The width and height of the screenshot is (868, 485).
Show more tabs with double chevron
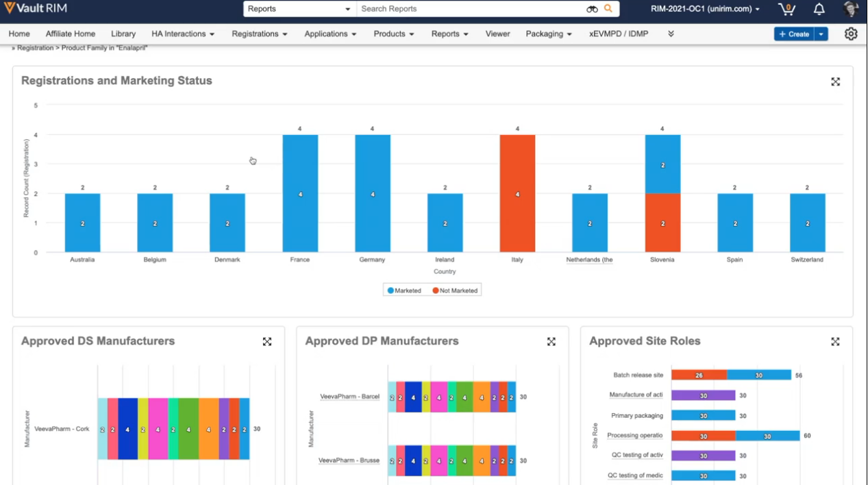(671, 34)
